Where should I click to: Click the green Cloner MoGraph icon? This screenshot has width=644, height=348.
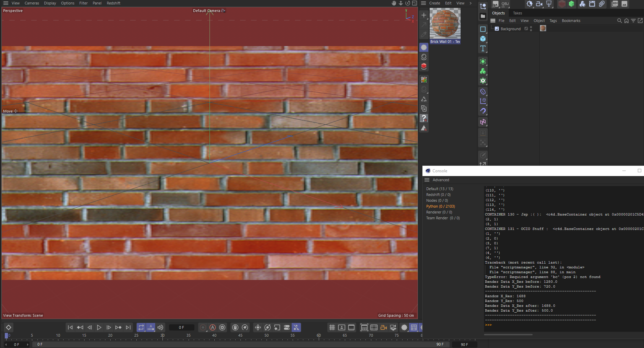tap(483, 71)
